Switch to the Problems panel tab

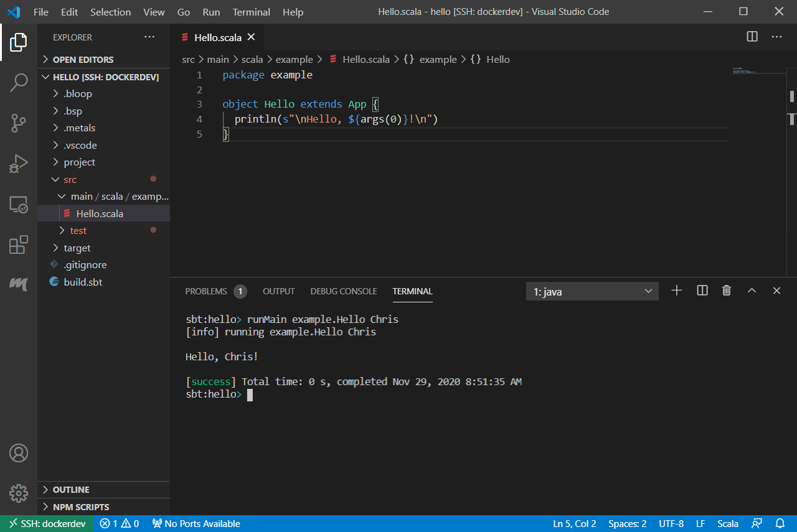(215, 291)
